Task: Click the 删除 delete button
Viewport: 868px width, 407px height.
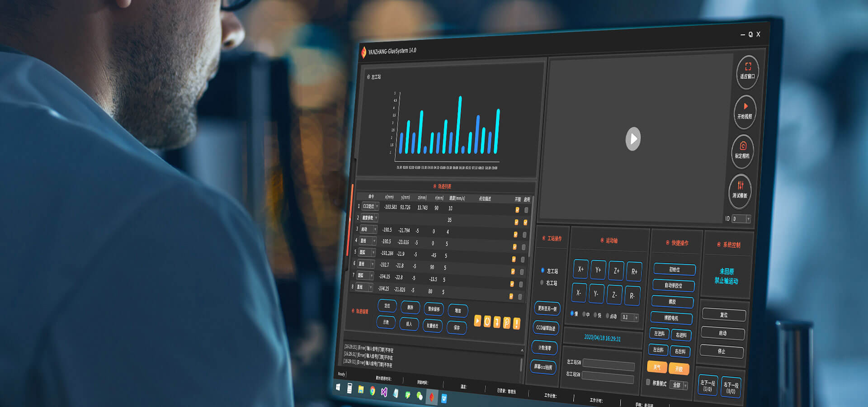Action: [x=410, y=308]
